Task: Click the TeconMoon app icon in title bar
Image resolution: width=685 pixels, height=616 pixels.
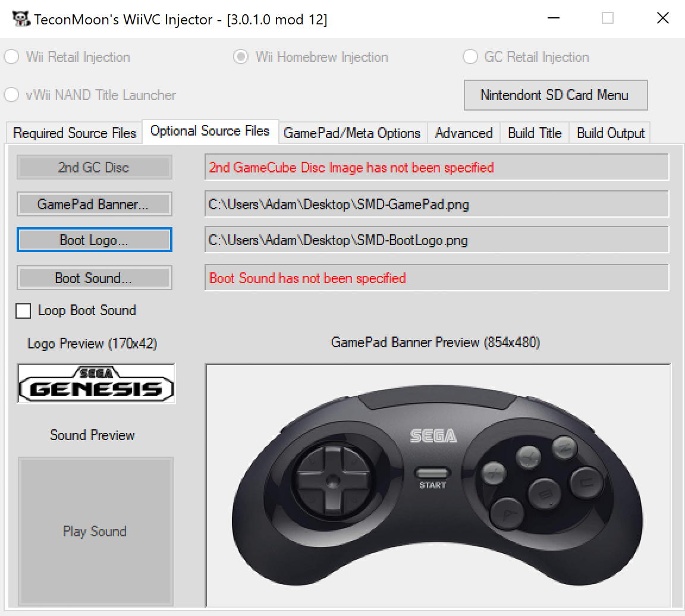Action: 21,19
